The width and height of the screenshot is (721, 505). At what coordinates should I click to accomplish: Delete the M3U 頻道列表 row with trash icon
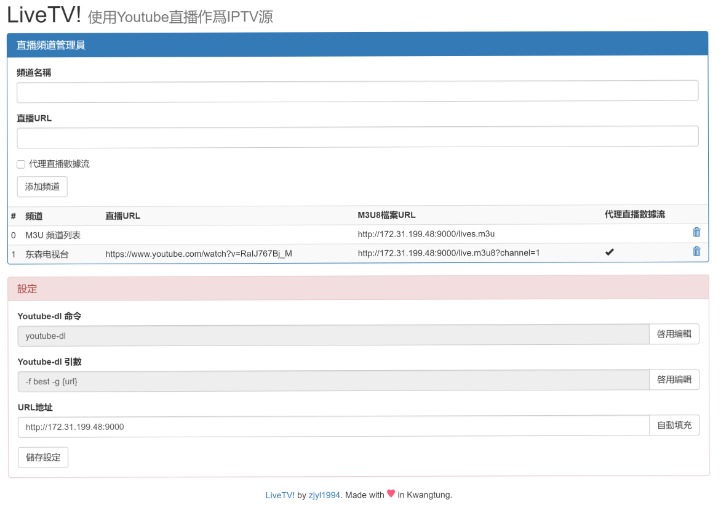696,232
